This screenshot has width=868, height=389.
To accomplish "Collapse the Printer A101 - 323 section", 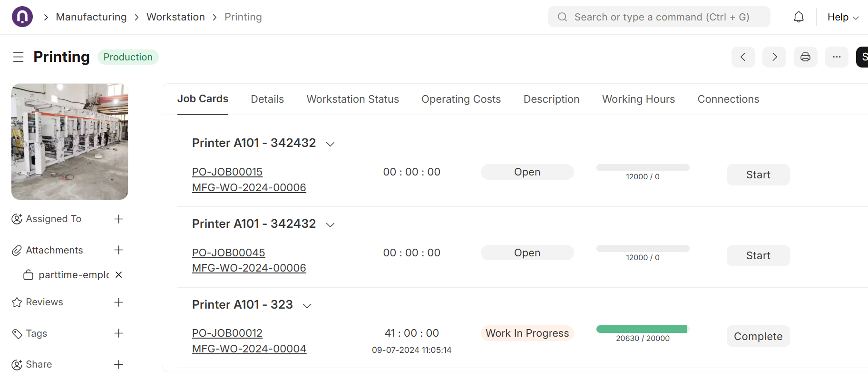I will [x=307, y=306].
